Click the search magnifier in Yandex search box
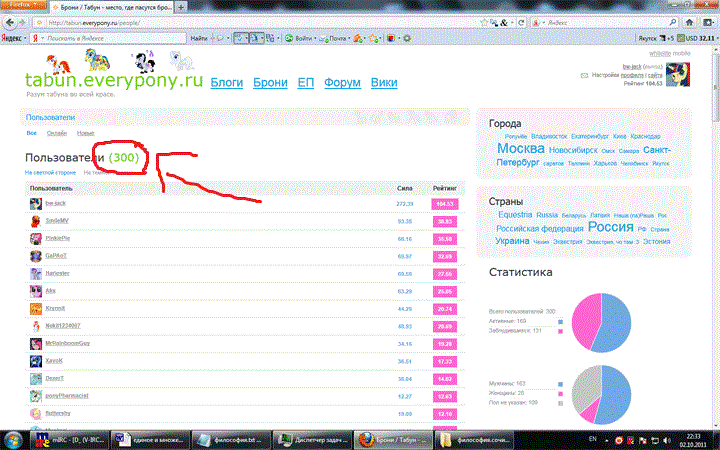The width and height of the screenshot is (720, 450). click(x=673, y=22)
